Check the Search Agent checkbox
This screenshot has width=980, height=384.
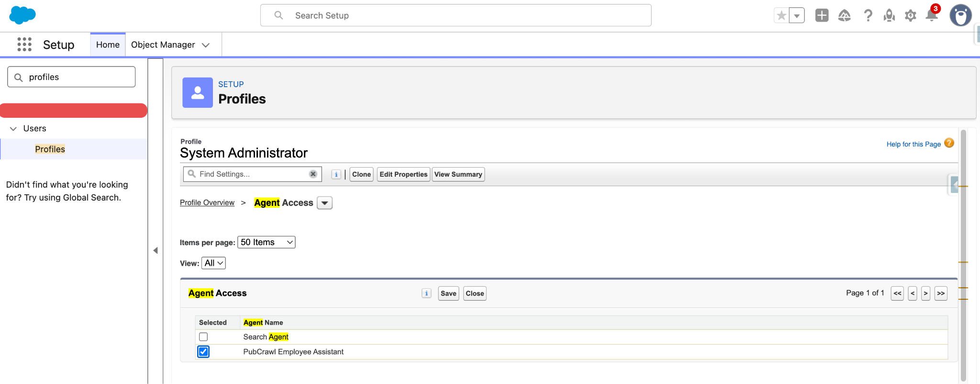point(203,337)
